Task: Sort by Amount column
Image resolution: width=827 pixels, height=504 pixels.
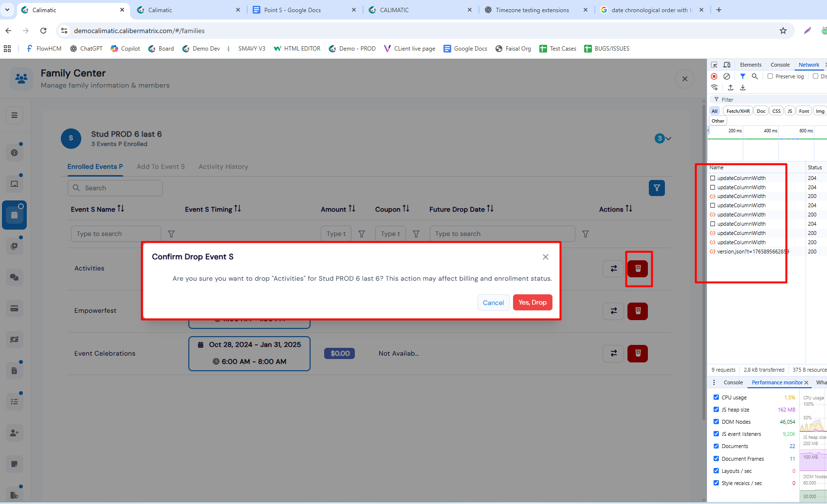Action: click(352, 209)
